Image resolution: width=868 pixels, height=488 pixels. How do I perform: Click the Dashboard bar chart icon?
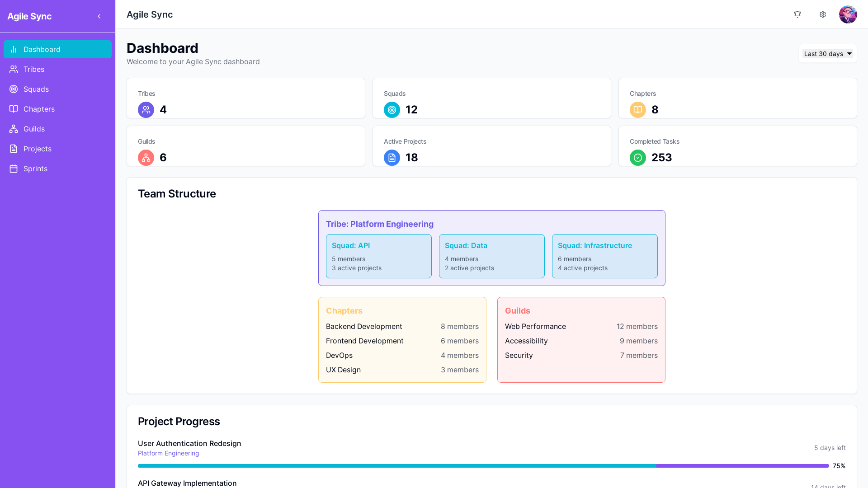pos(14,49)
